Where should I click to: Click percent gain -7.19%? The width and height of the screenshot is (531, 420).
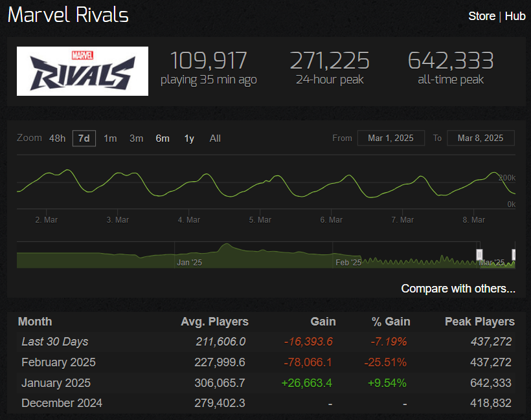[389, 342]
